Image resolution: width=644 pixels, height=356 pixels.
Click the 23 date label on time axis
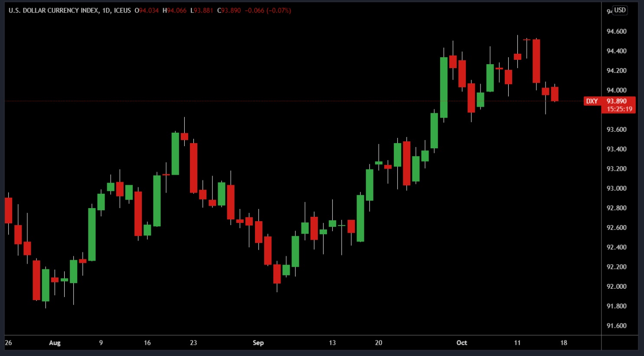pyautogui.click(x=193, y=343)
